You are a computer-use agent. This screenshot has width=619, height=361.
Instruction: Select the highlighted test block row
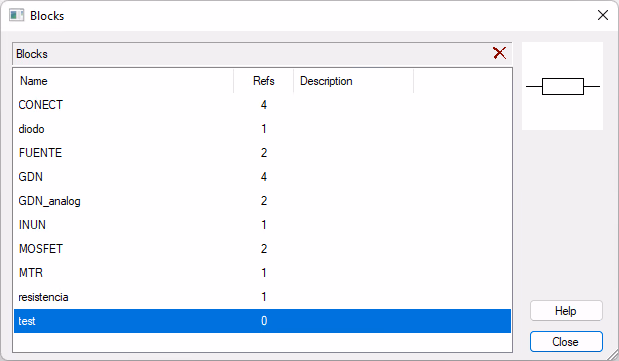tap(263, 321)
